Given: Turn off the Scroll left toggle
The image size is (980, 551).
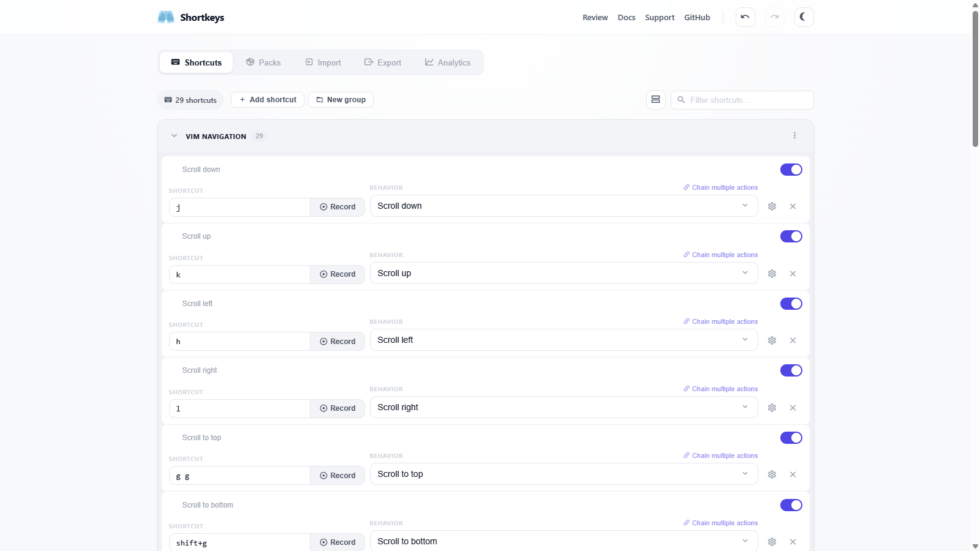Looking at the screenshot, I should click(x=791, y=304).
